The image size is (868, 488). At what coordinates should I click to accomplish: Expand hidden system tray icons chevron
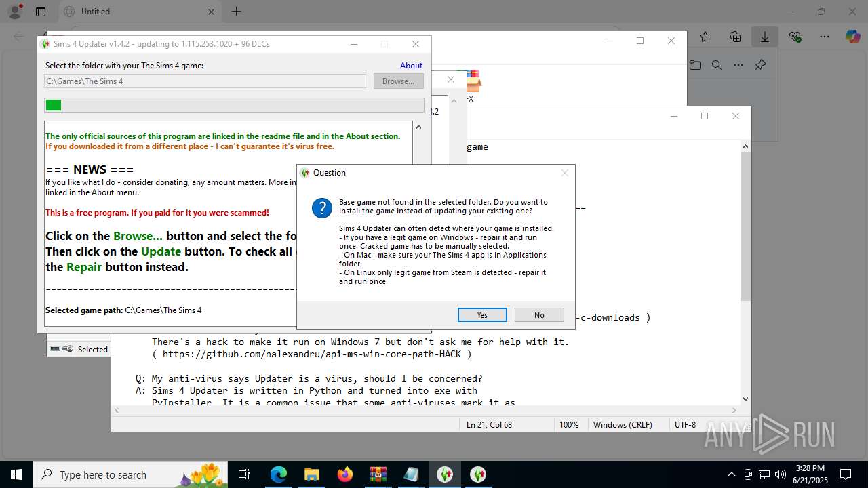(x=731, y=474)
